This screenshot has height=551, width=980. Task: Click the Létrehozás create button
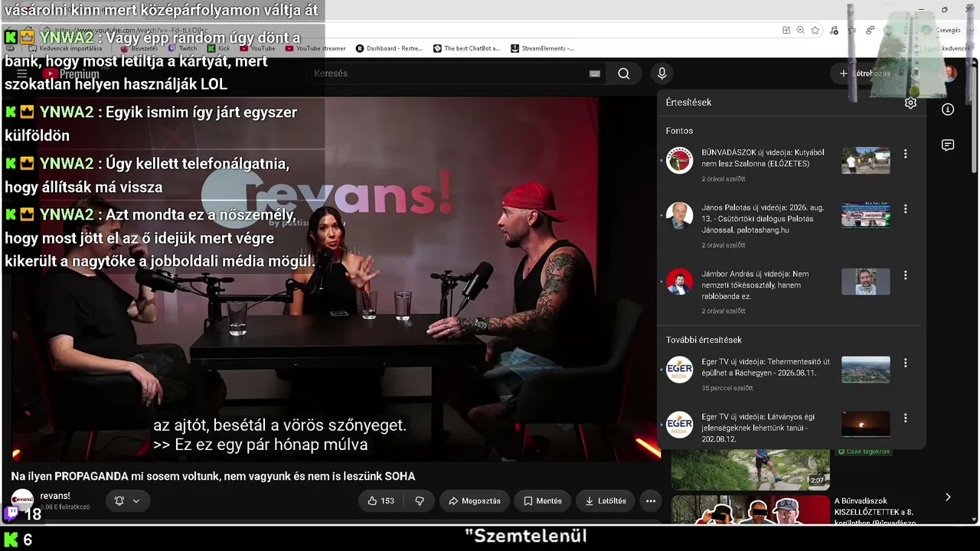click(864, 73)
